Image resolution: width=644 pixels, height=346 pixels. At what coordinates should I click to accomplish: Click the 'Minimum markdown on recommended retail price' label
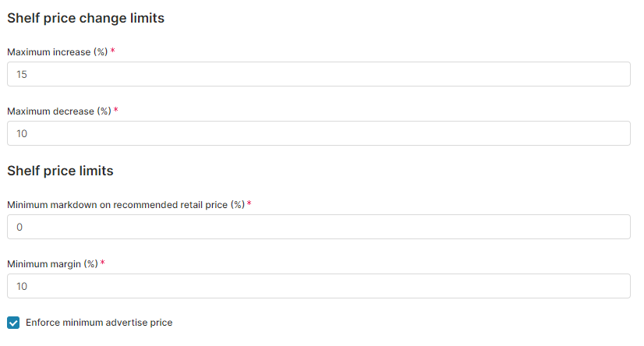(125, 204)
